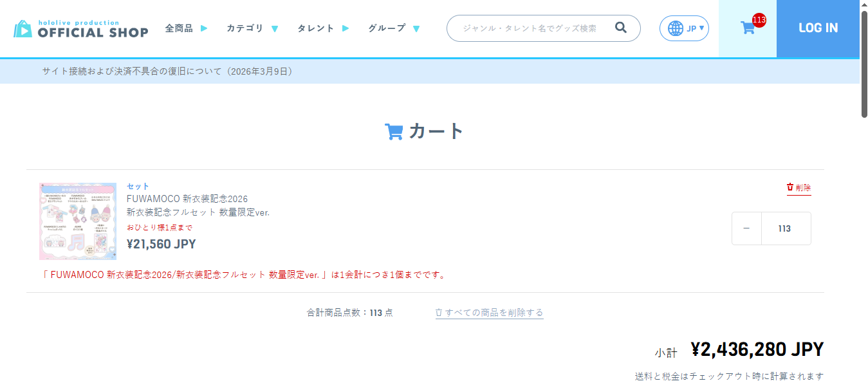Decrease quantity with the minus button

(746, 228)
